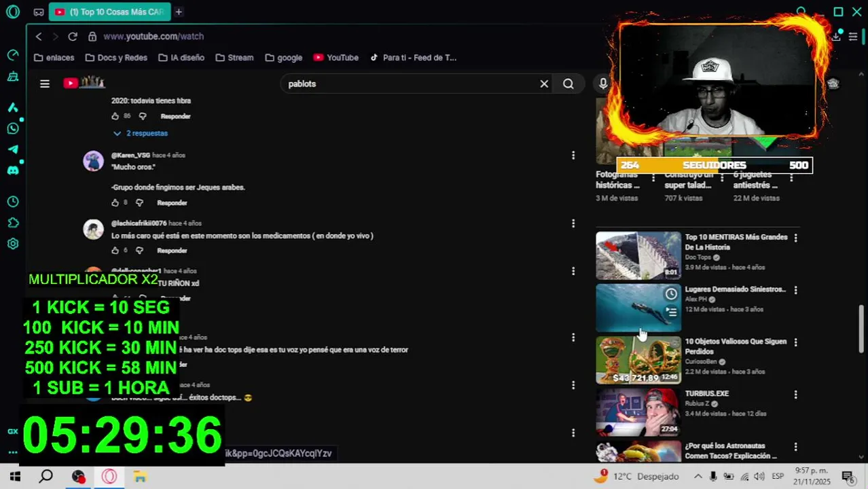Like the Karen_VSG comment
Image resolution: width=868 pixels, height=489 pixels.
click(x=115, y=202)
